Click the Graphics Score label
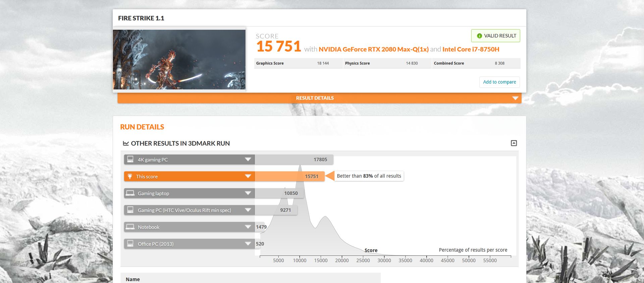This screenshot has height=283, width=644. coord(270,63)
